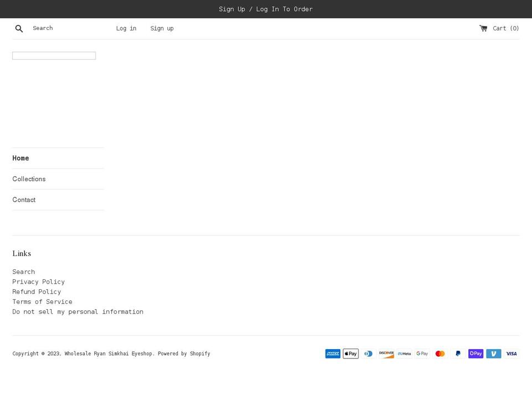Click the Mastercard payment icon
Screen dimensions: 532x399
[440, 354]
